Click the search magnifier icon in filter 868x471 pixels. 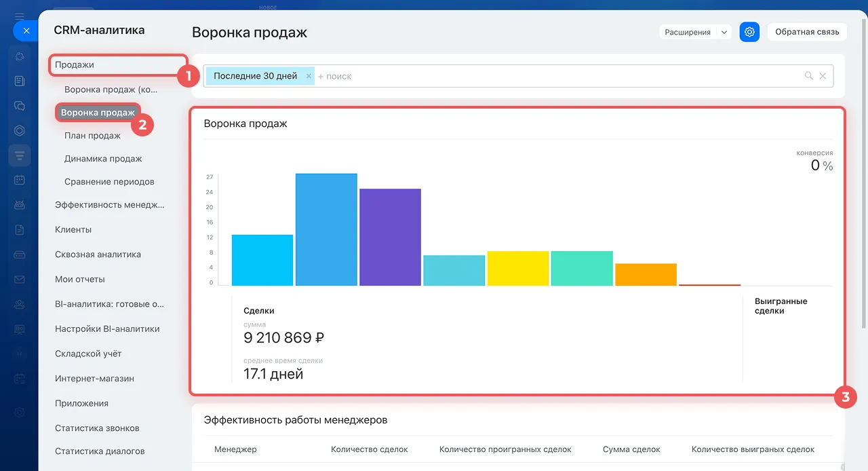pos(809,76)
